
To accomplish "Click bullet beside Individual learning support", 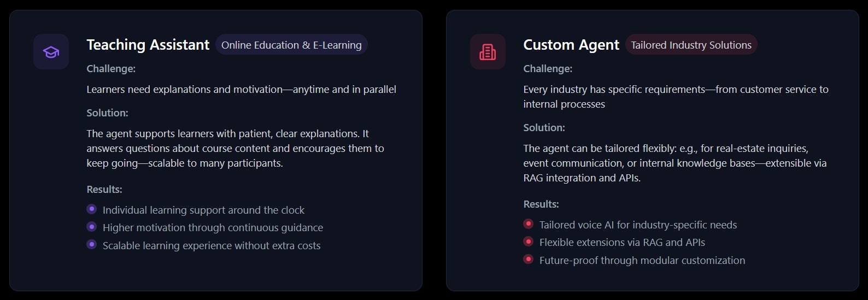I will click(92, 209).
